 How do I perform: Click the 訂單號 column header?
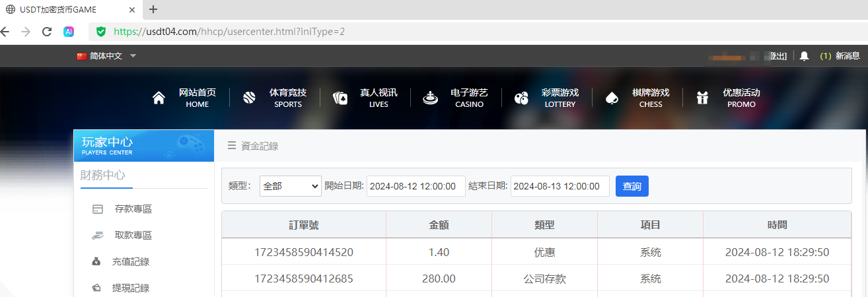pos(304,225)
